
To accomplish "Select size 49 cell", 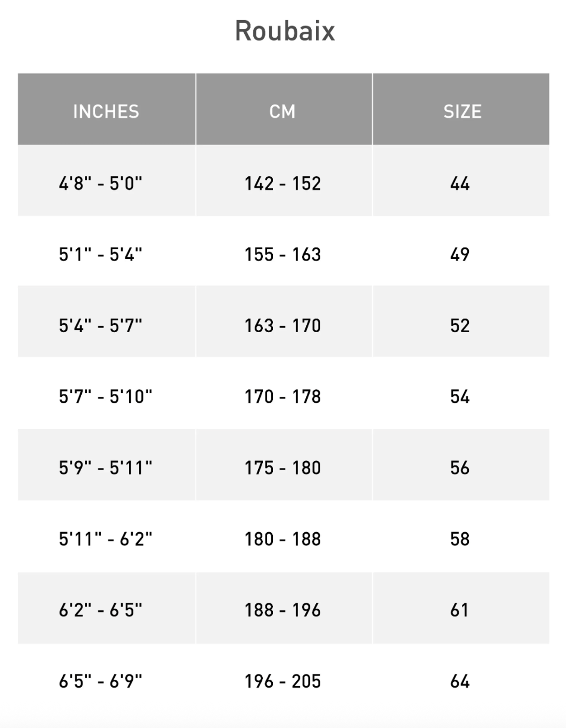I will pos(460,254).
